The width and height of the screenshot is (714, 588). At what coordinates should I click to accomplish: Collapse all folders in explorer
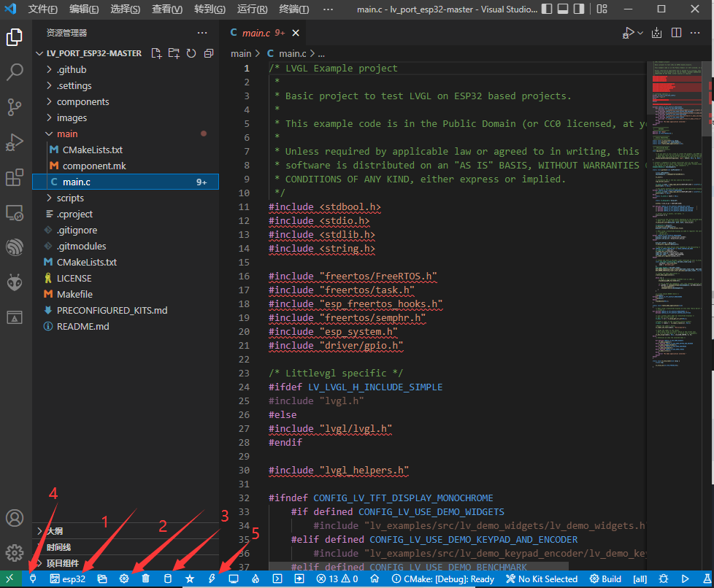click(209, 53)
